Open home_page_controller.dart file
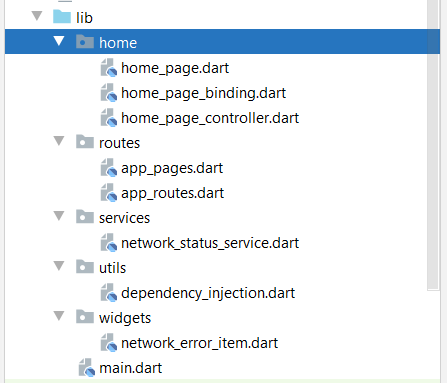447x383 pixels. coord(210,118)
